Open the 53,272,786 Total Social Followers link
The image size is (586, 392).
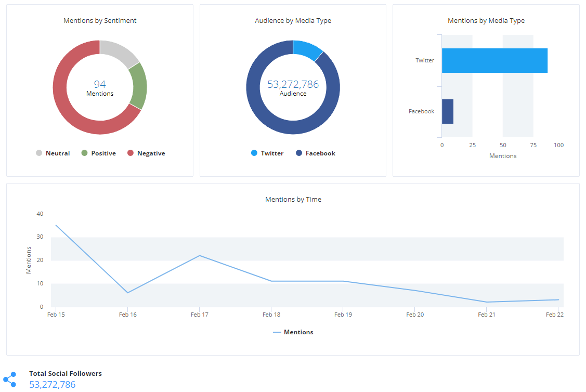[51, 385]
